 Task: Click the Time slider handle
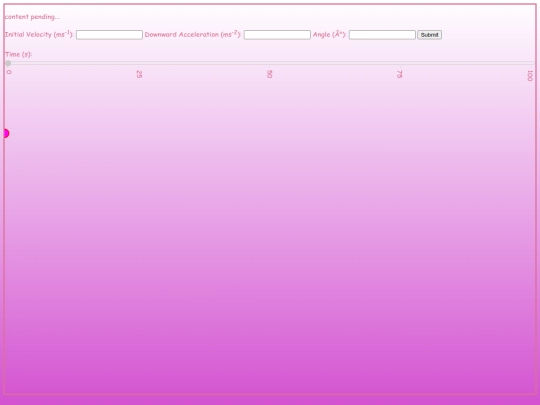pyautogui.click(x=8, y=63)
